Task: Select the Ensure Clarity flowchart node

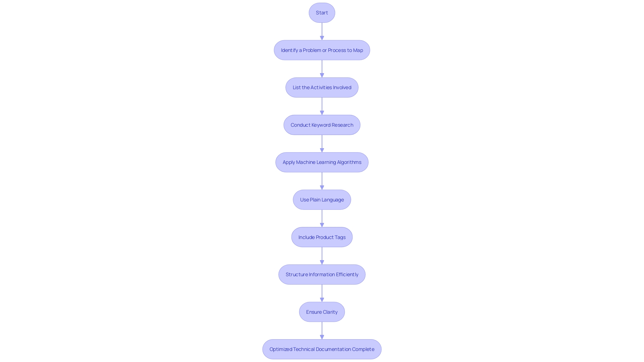Action: pos(322,312)
